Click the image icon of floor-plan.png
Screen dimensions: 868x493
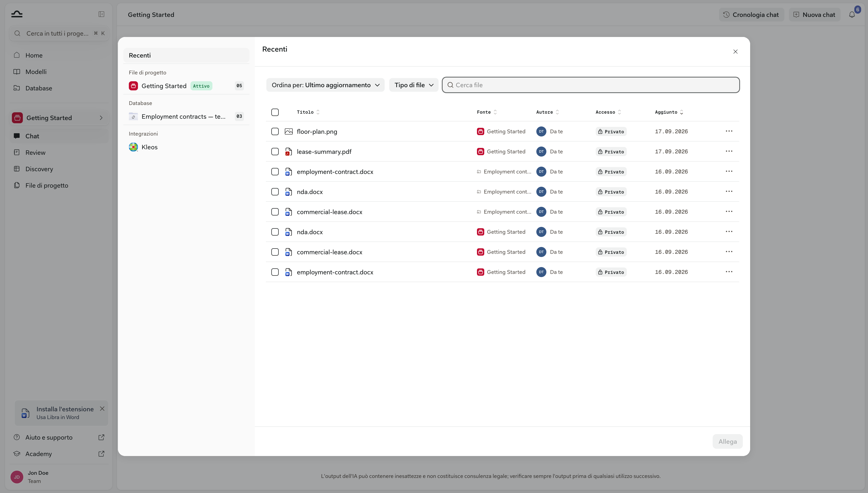pos(289,131)
